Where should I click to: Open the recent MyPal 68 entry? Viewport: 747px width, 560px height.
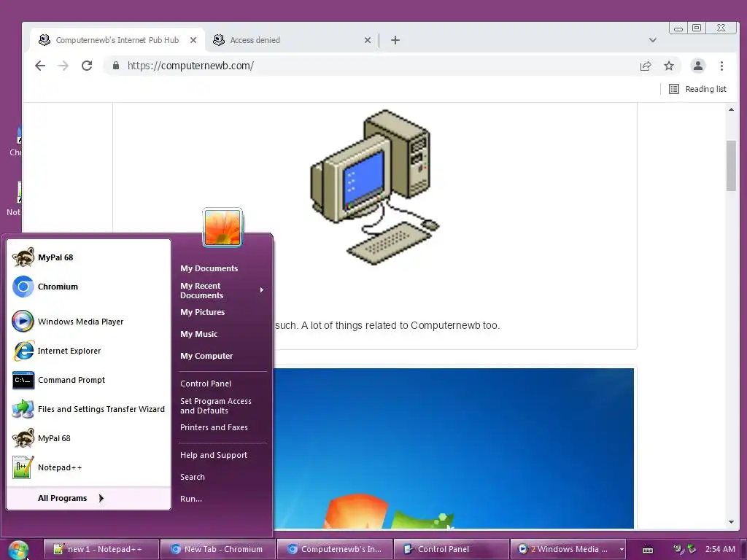[88, 438]
